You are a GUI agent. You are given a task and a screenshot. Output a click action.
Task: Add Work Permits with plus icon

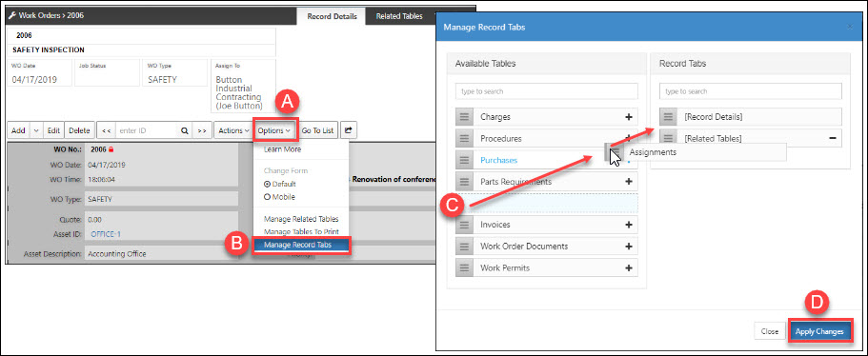tap(628, 267)
